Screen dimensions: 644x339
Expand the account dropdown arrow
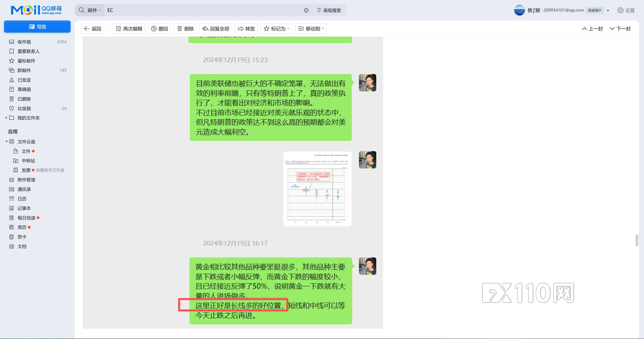tap(608, 11)
